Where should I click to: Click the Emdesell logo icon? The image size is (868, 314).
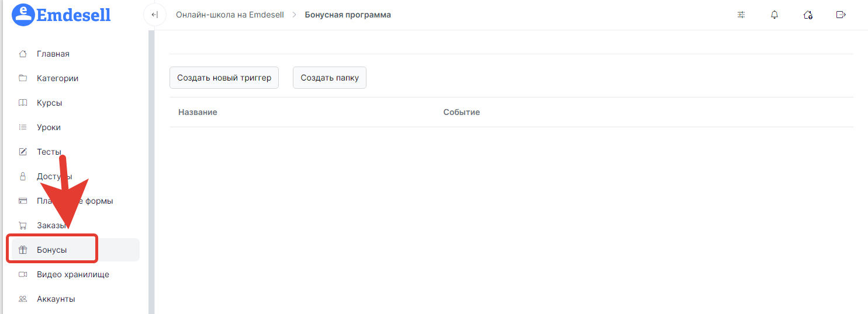click(x=23, y=15)
